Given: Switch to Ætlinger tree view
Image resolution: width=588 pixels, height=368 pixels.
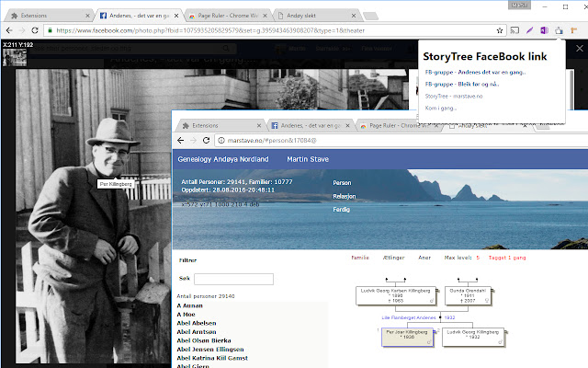Looking at the screenshot, I should point(393,258).
